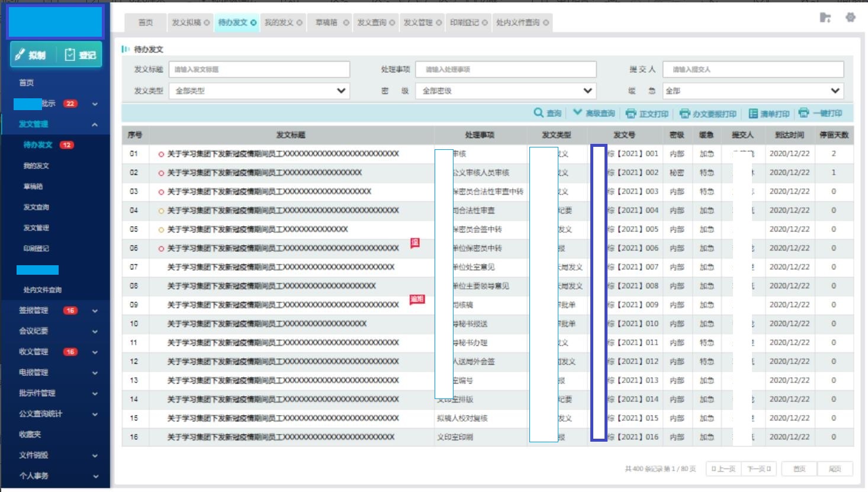The width and height of the screenshot is (868, 492).
Task: Click the magnifier 查询 search icon
Action: tap(538, 112)
